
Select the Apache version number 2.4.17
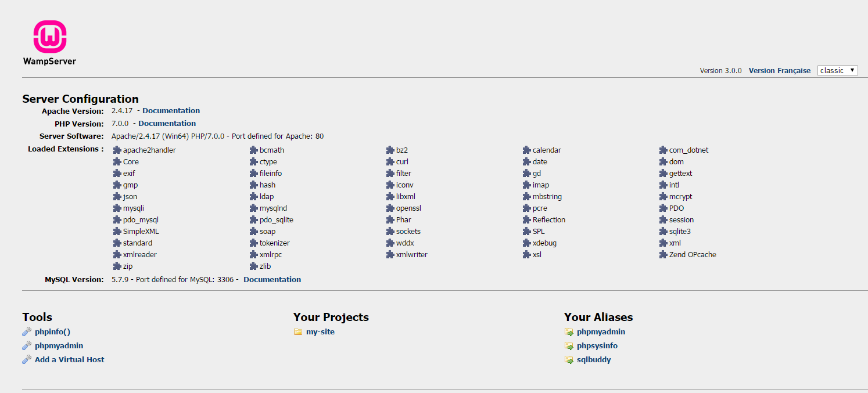[x=122, y=110]
